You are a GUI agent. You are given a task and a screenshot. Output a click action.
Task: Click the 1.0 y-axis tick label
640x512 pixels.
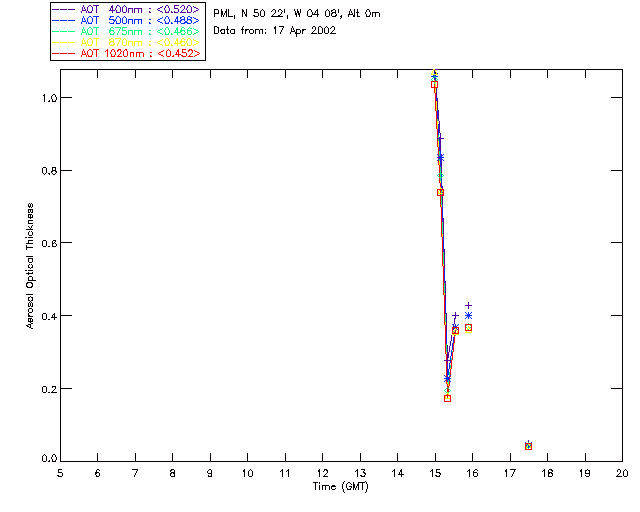pos(49,98)
